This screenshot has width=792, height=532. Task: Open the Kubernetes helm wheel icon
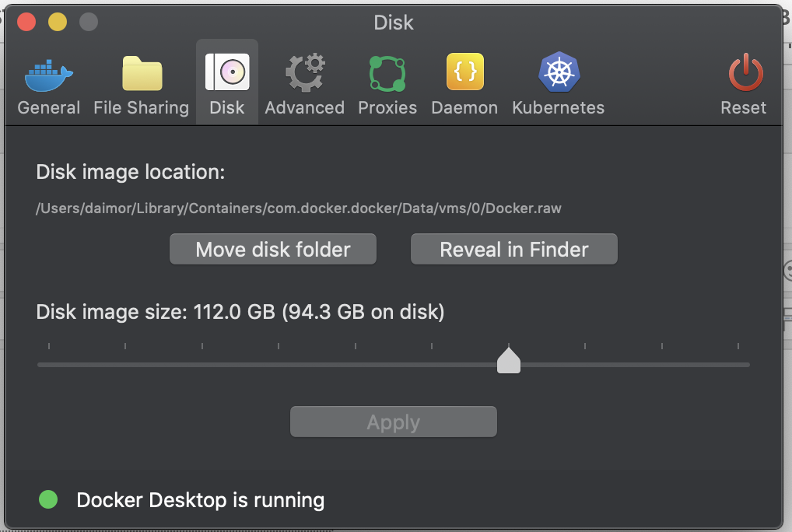coord(558,74)
